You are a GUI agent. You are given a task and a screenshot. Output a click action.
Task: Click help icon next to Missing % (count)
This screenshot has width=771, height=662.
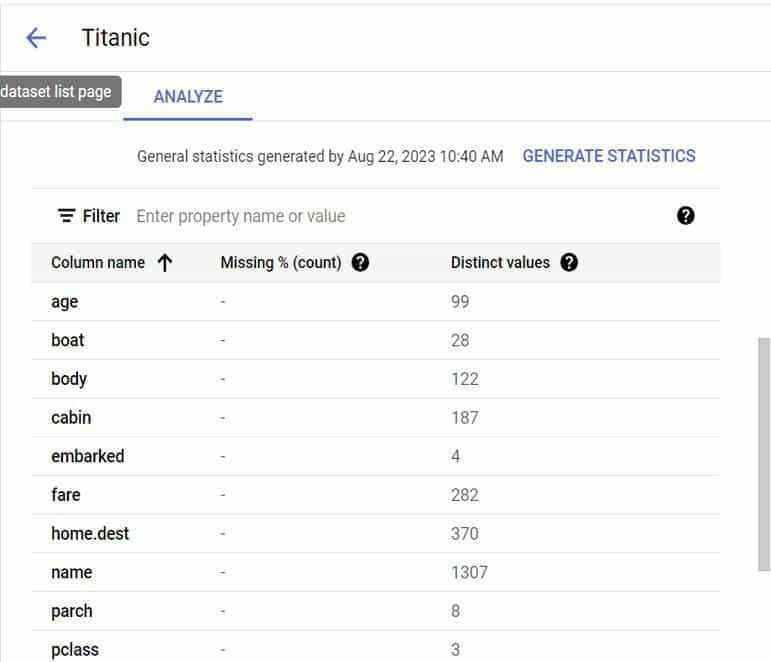click(361, 263)
